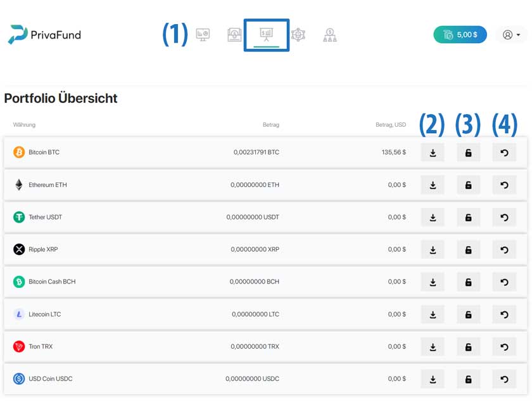Open the portfolio presentation chart tab

(x=267, y=35)
